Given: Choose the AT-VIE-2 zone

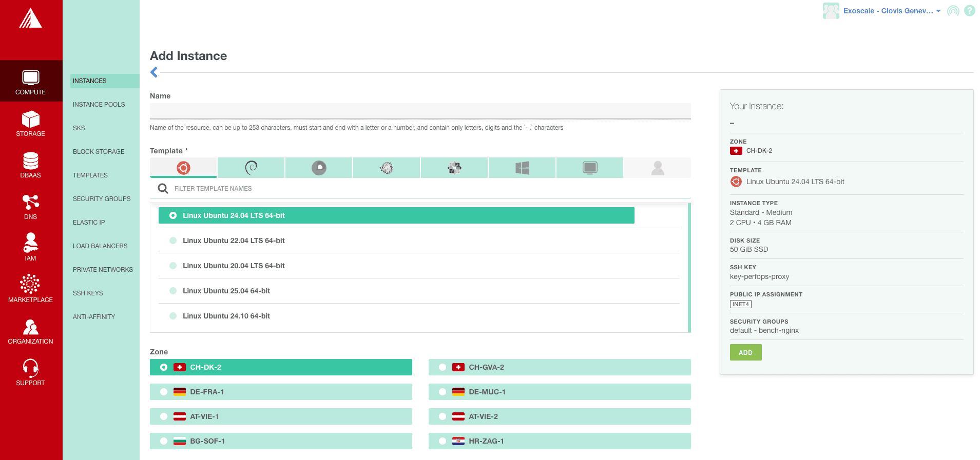Looking at the screenshot, I should pos(560,416).
